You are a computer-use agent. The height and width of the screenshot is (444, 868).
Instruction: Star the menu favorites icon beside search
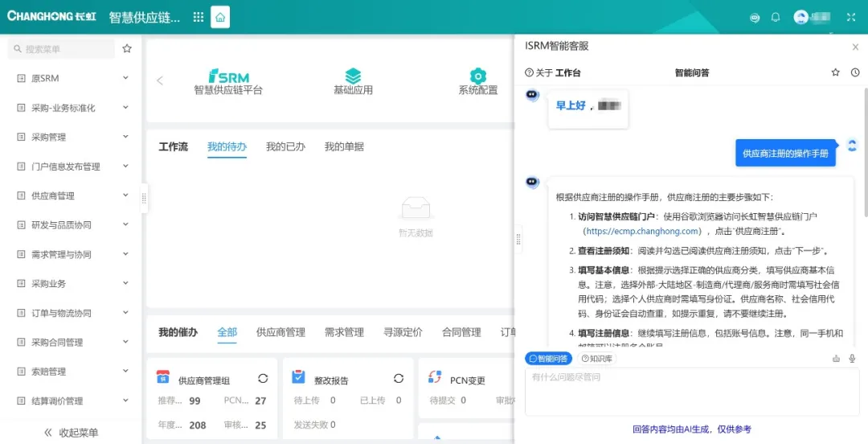point(127,49)
